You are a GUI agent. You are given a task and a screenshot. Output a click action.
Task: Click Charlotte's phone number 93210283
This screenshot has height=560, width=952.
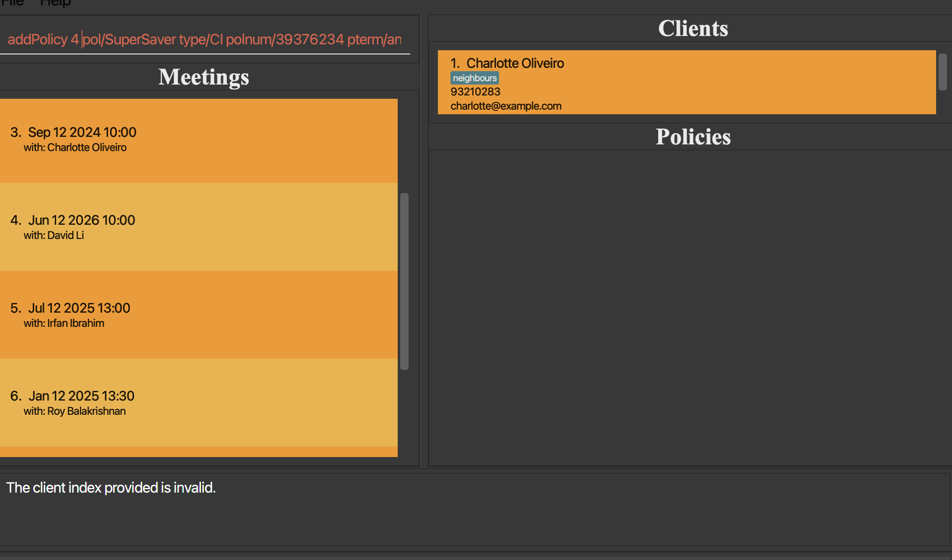coord(475,92)
